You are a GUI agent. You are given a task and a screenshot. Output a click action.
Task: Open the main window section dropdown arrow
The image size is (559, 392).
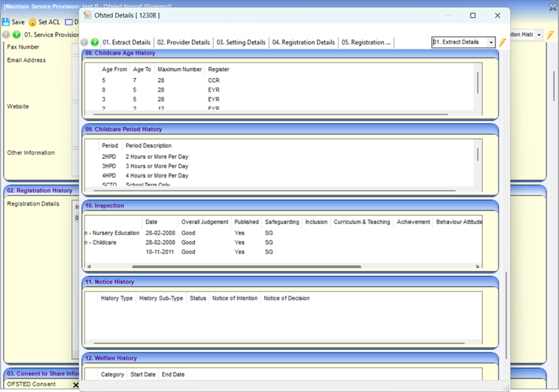click(x=539, y=35)
